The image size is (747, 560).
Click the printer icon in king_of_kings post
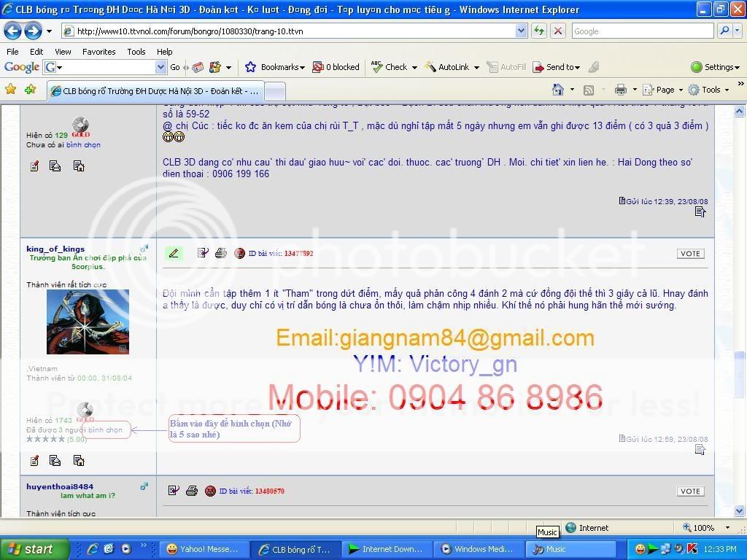[x=220, y=253]
